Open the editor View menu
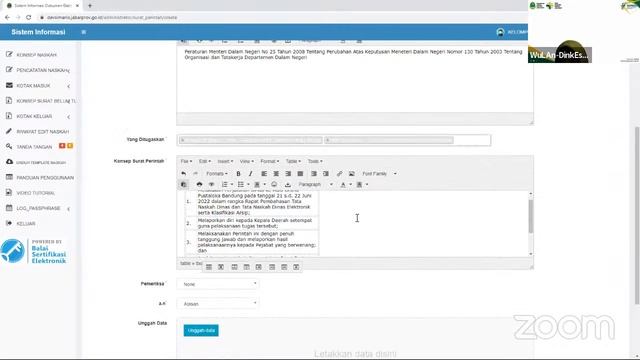Image resolution: width=640 pixels, height=360 pixels. [247, 161]
